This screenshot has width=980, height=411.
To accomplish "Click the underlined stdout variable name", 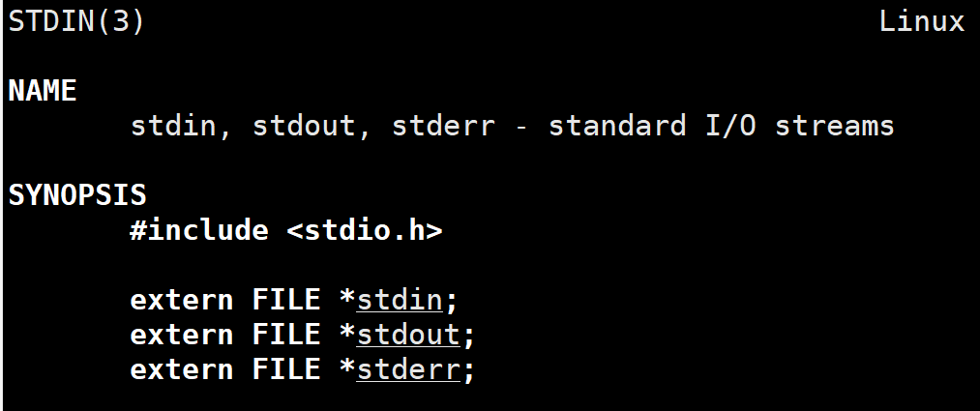I will [407, 336].
